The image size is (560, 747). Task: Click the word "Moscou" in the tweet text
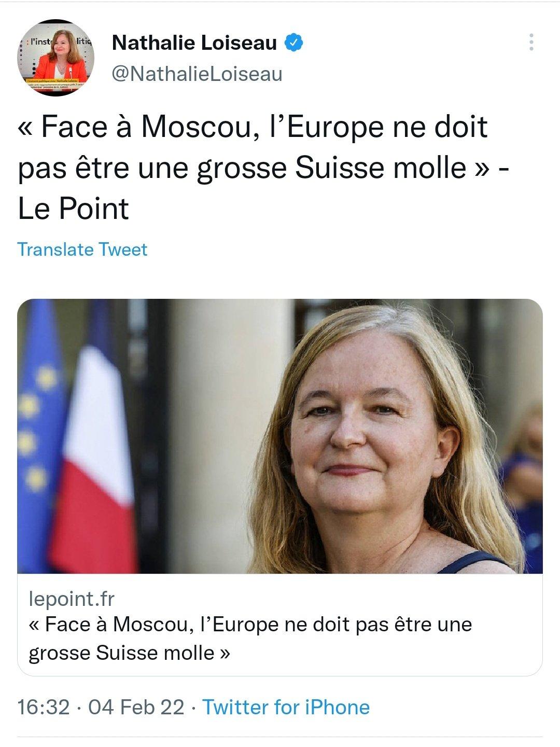click(196, 127)
